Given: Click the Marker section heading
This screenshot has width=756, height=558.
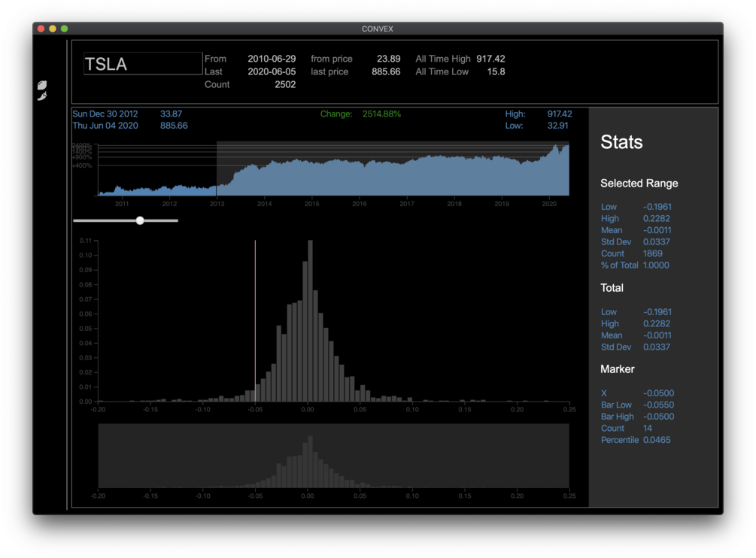Looking at the screenshot, I should tap(617, 369).
